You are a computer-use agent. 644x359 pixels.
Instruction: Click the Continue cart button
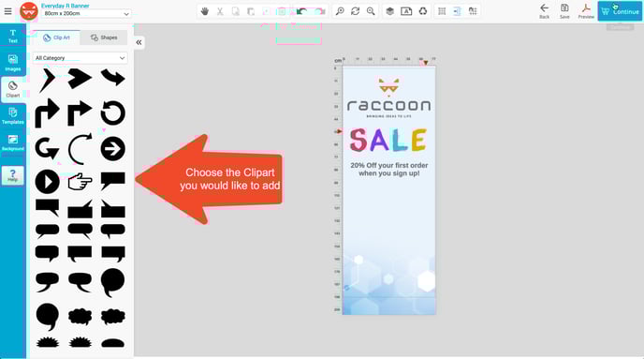(x=620, y=11)
